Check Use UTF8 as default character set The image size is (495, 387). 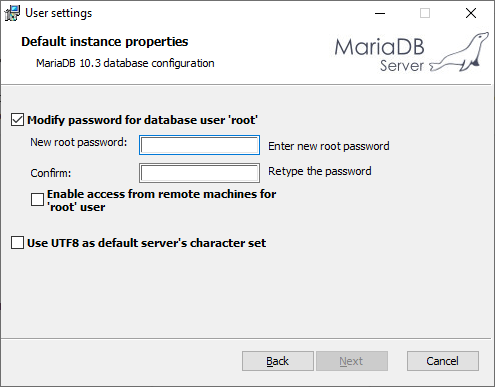[17, 243]
